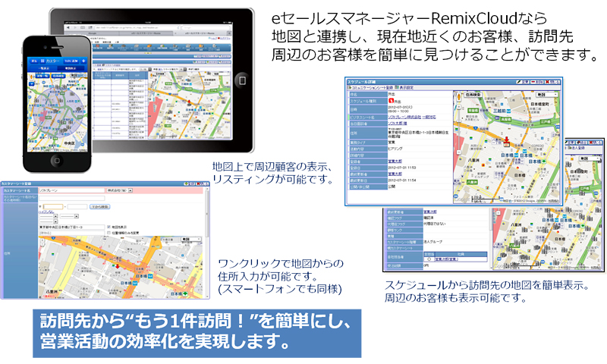Tap the back button in the phone app header
The image size is (607, 364).
(x=34, y=61)
